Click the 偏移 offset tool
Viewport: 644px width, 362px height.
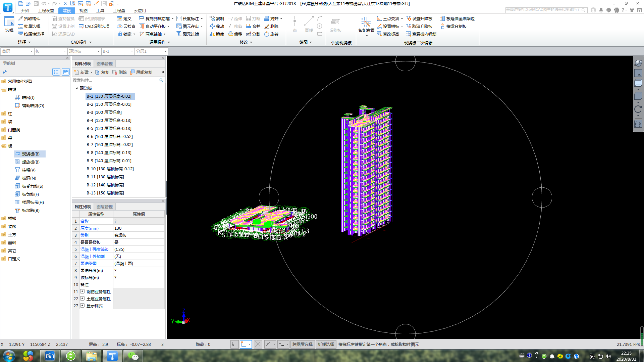click(235, 34)
